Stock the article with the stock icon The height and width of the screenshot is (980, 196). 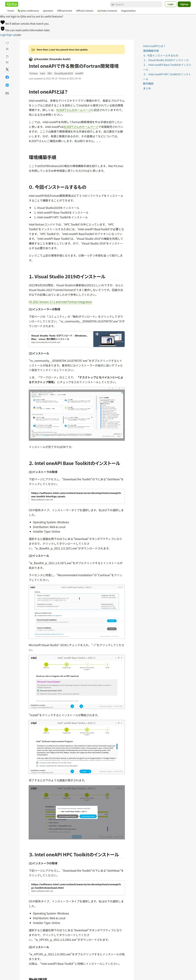click(7, 57)
